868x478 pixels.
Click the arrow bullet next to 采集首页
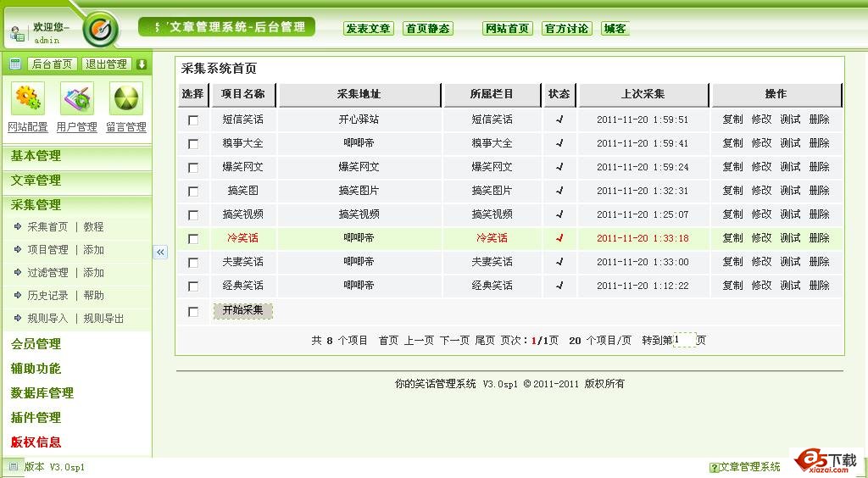coord(18,226)
